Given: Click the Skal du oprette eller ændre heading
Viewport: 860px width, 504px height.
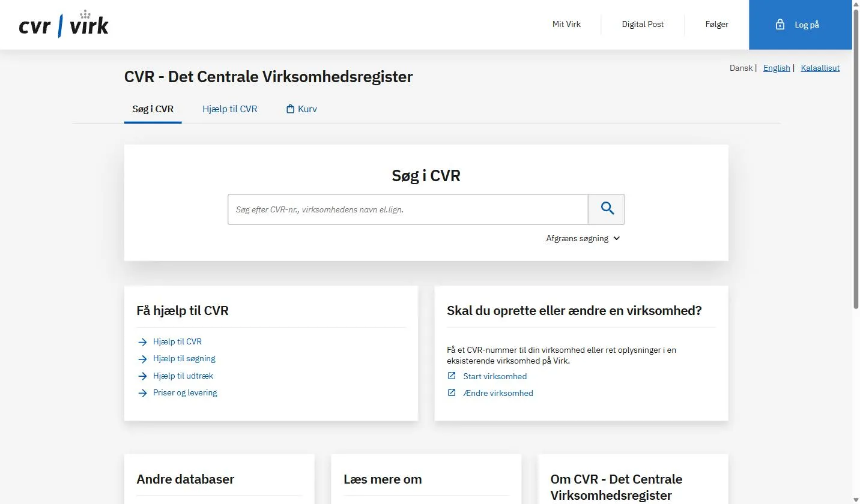Looking at the screenshot, I should 574,311.
